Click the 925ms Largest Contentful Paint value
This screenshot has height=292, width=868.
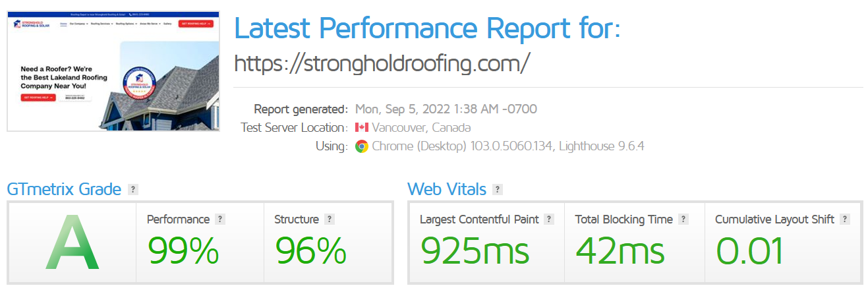475,251
